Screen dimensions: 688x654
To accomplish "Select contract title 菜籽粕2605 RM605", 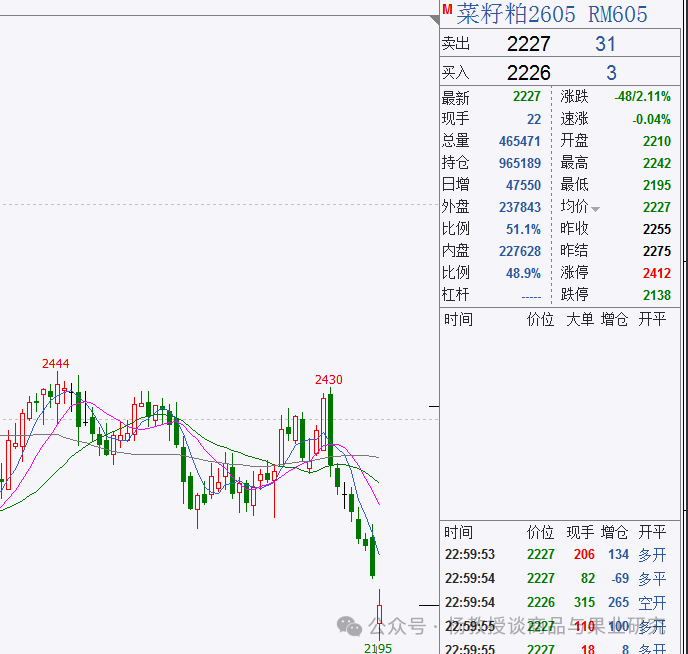I will pos(552,14).
